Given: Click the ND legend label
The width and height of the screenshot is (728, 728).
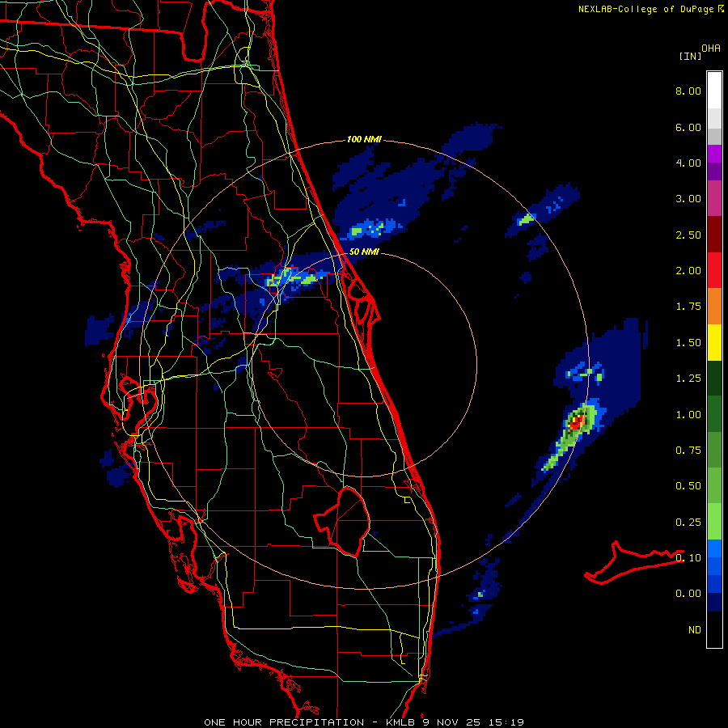Looking at the screenshot, I should click(695, 630).
